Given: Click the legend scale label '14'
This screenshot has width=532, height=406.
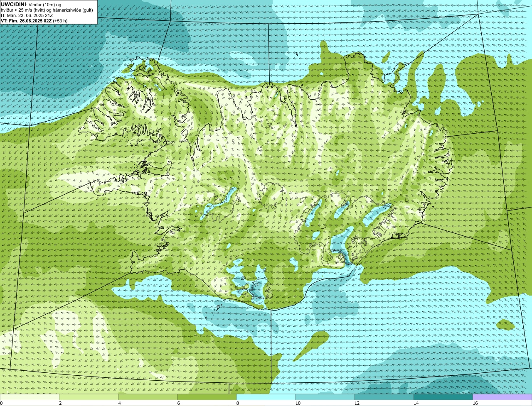Looking at the screenshot, I should 416,403.
